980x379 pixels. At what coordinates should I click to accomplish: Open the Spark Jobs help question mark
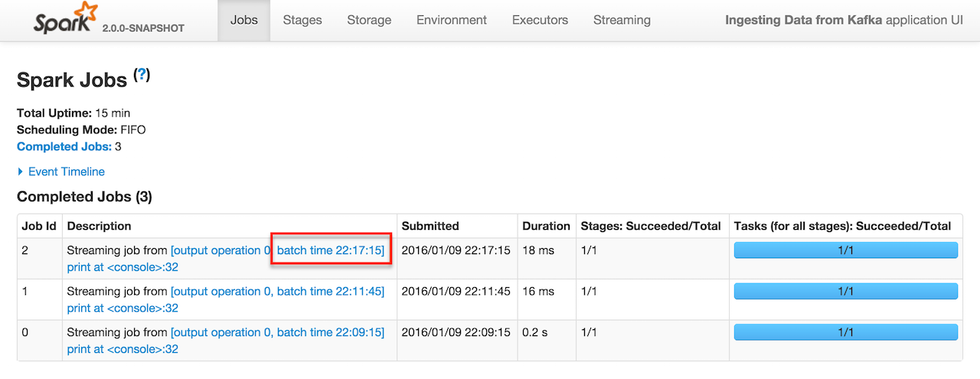click(x=142, y=75)
